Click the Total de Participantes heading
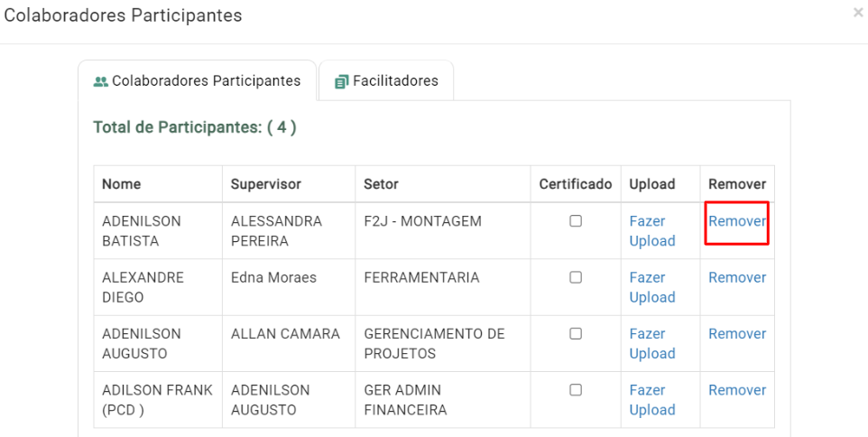Viewport: 868px width, 437px height. click(195, 127)
